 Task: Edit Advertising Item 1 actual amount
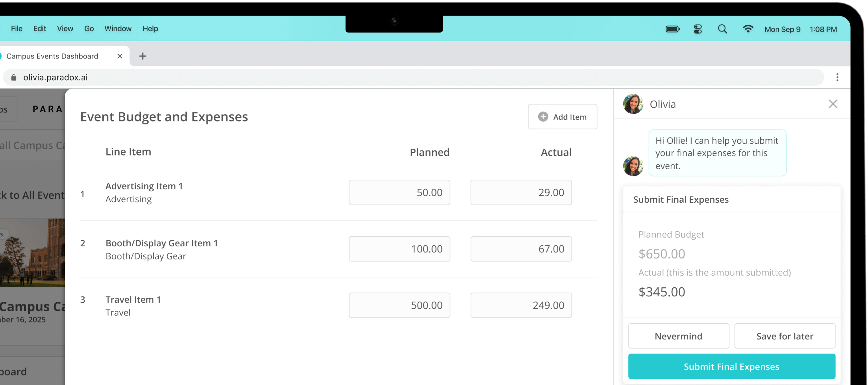tap(521, 192)
